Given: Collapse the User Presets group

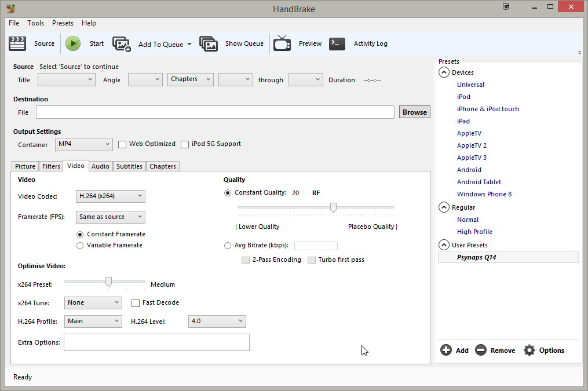Looking at the screenshot, I should 444,245.
